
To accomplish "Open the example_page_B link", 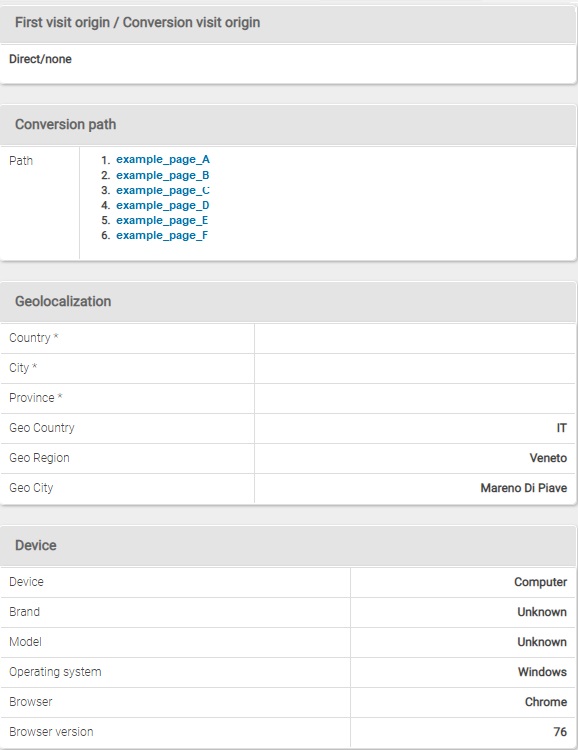I will 163,175.
